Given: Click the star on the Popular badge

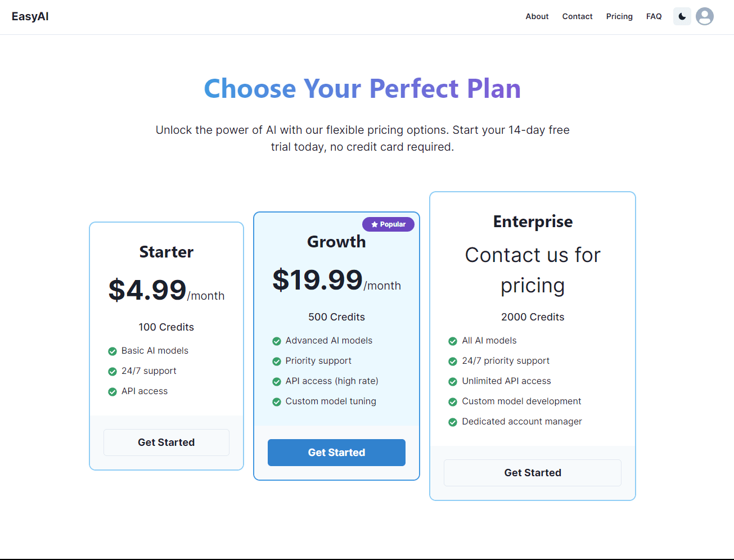Looking at the screenshot, I should (375, 224).
